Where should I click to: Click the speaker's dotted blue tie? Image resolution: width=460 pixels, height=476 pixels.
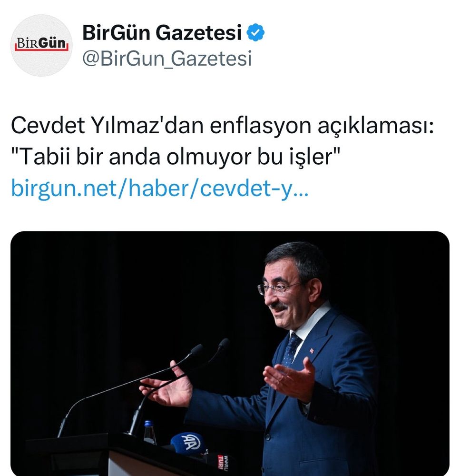290,349
